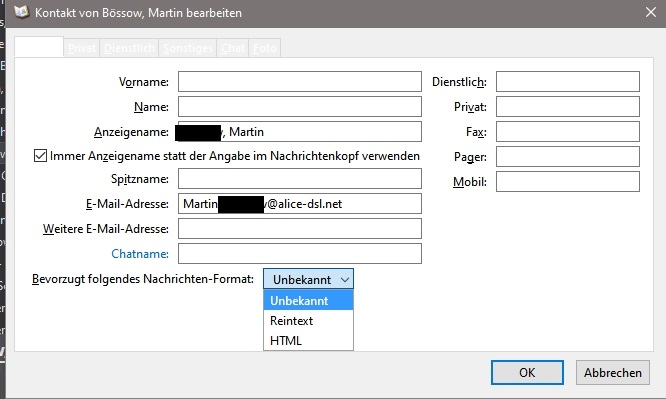
Task: Choose HTML in the format list
Action: point(308,340)
